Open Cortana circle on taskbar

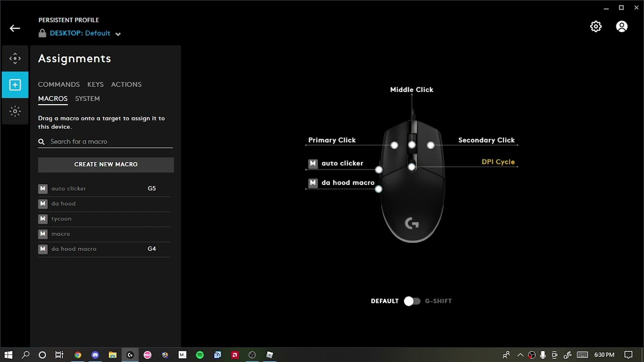[x=42, y=355]
